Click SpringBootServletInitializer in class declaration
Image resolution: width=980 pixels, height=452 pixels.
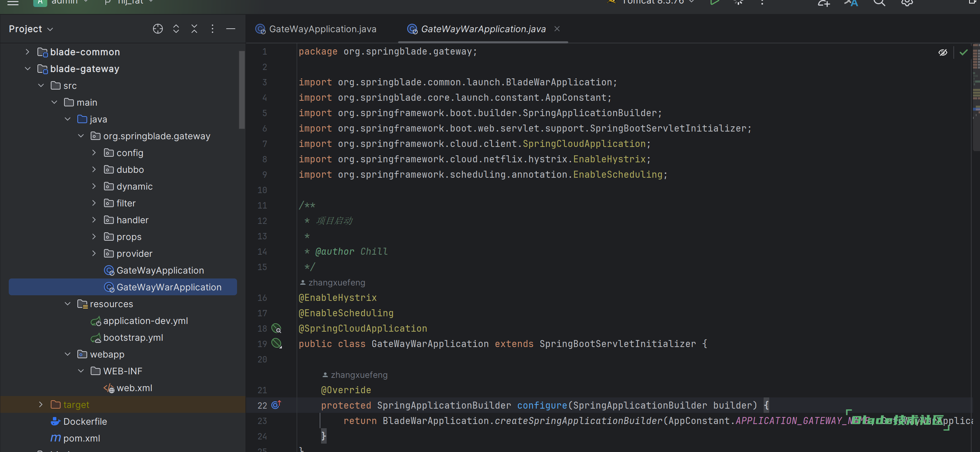pyautogui.click(x=618, y=344)
